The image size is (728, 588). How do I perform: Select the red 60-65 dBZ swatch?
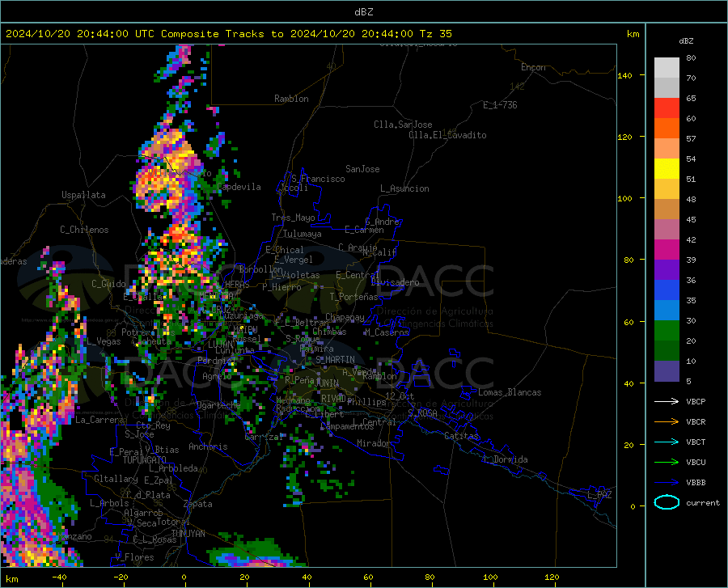(667, 108)
